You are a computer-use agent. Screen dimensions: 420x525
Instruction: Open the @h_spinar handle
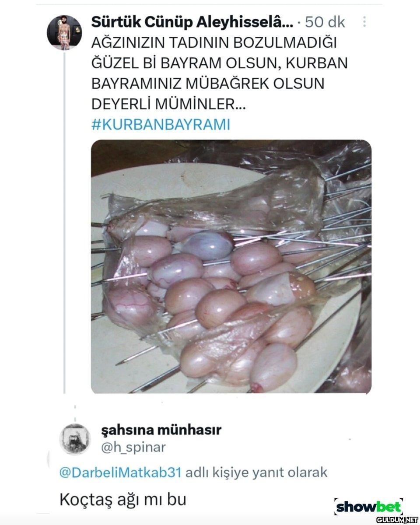133,448
